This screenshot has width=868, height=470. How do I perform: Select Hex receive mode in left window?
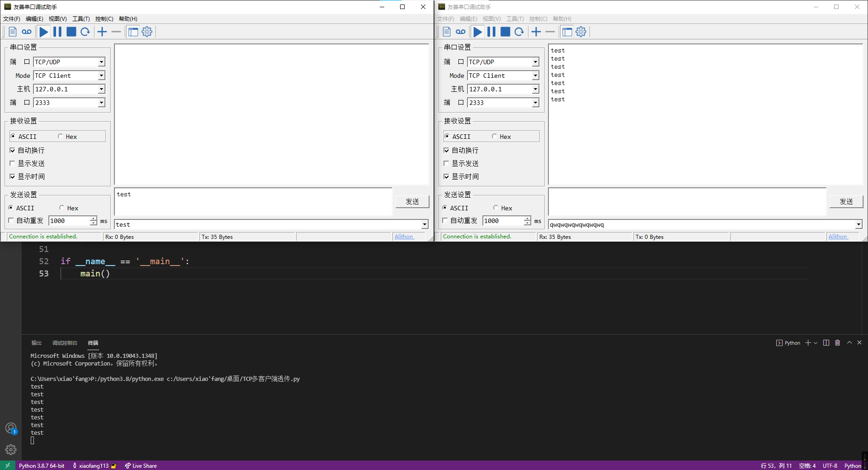(67, 137)
